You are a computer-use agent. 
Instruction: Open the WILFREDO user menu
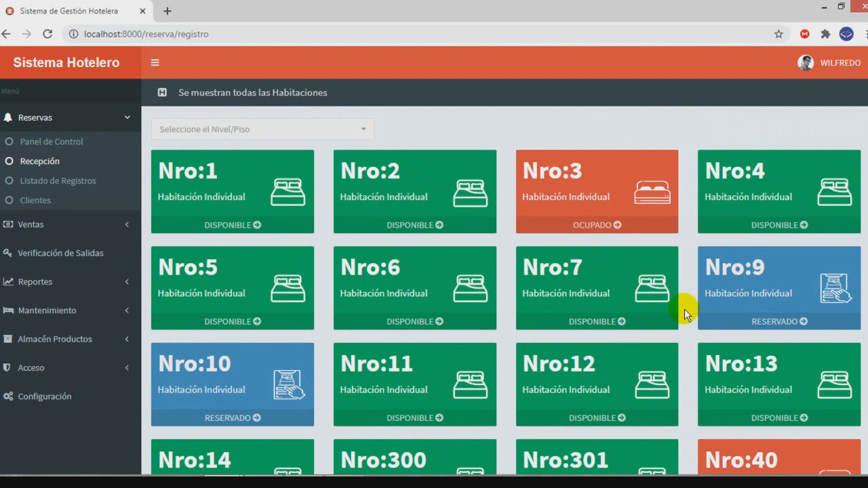[829, 62]
